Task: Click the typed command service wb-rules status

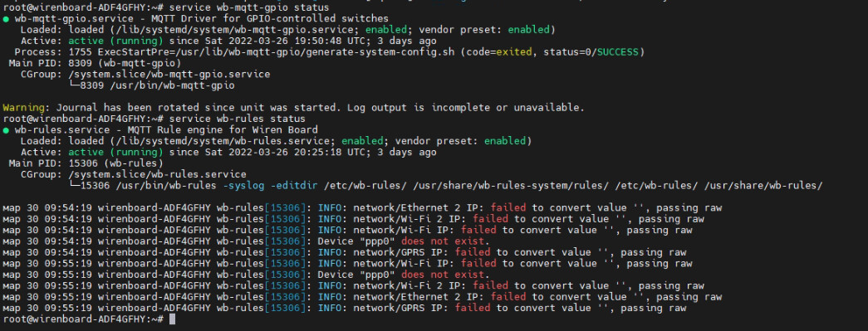Action: 238,119
